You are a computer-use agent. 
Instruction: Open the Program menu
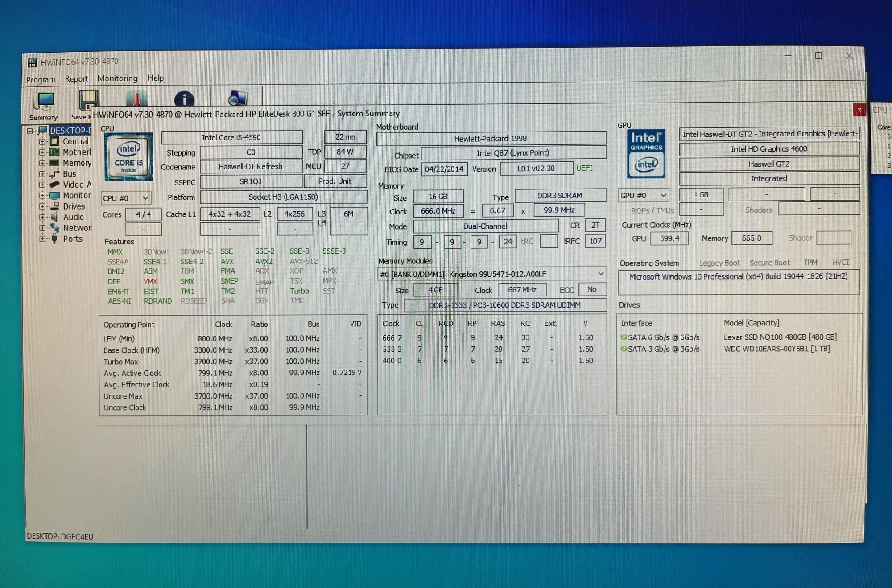[41, 79]
